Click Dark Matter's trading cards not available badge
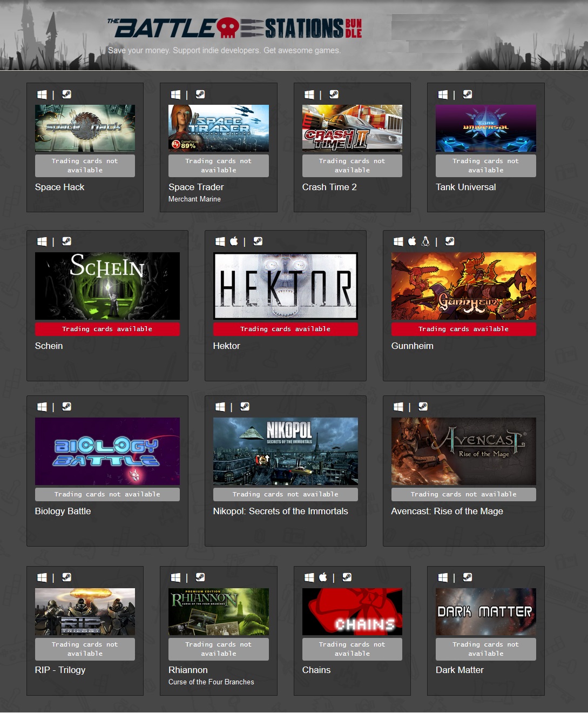The height and width of the screenshot is (713, 588). point(486,649)
